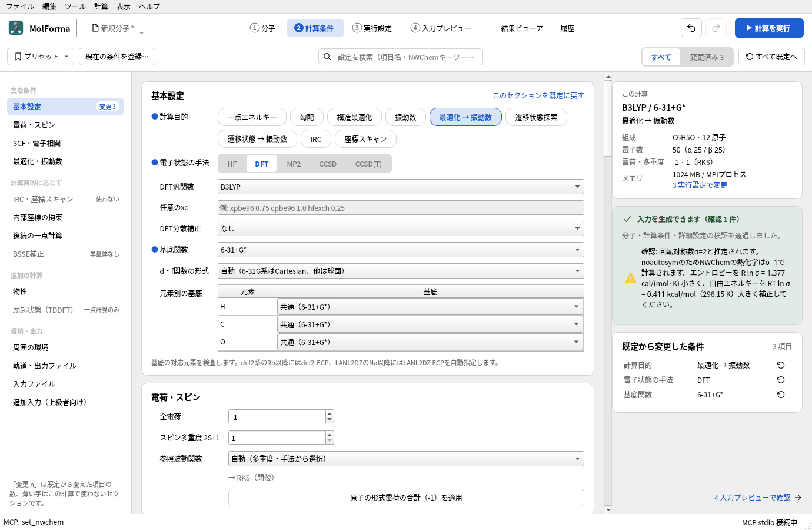Click 実行設定で変更 link in summary
Viewport: 812px width, 530px height.
pos(700,185)
